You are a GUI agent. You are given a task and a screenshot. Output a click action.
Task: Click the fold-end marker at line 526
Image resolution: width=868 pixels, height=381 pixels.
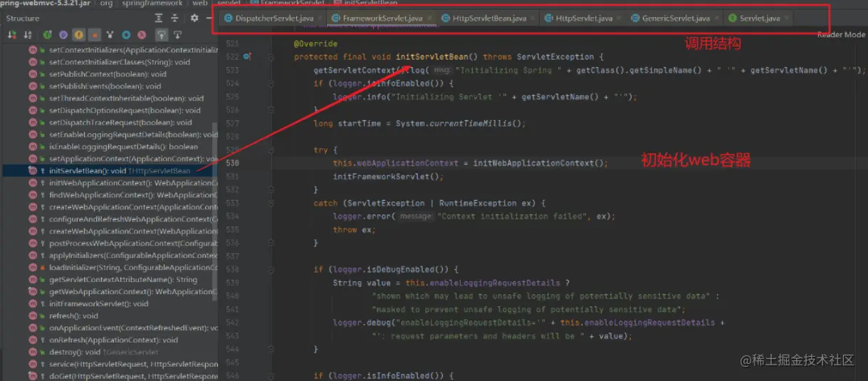pyautogui.click(x=271, y=110)
